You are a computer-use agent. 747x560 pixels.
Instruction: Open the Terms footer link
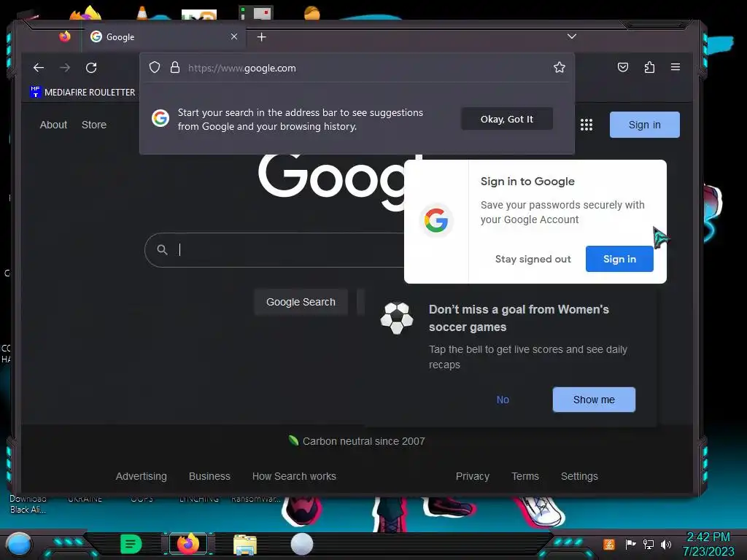click(525, 476)
